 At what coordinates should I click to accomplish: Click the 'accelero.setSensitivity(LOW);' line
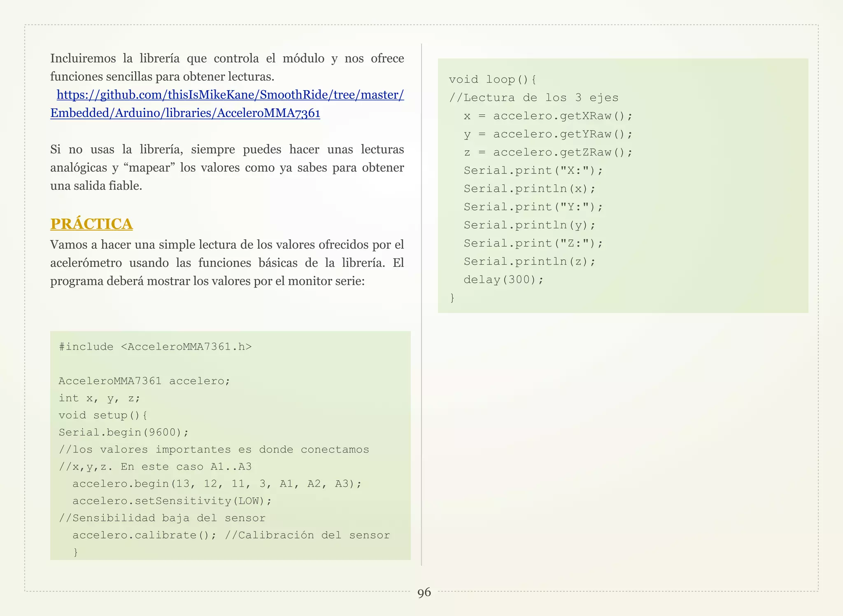click(172, 501)
